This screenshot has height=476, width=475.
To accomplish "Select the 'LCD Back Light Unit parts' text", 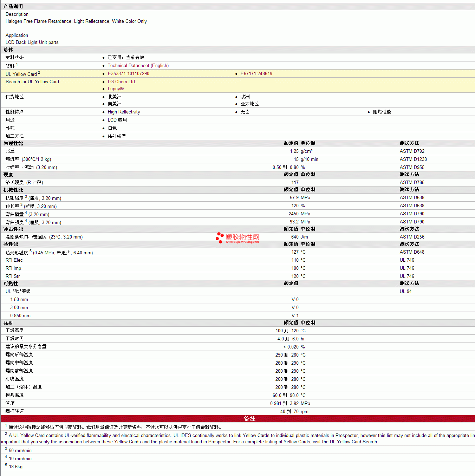I will point(32,42).
